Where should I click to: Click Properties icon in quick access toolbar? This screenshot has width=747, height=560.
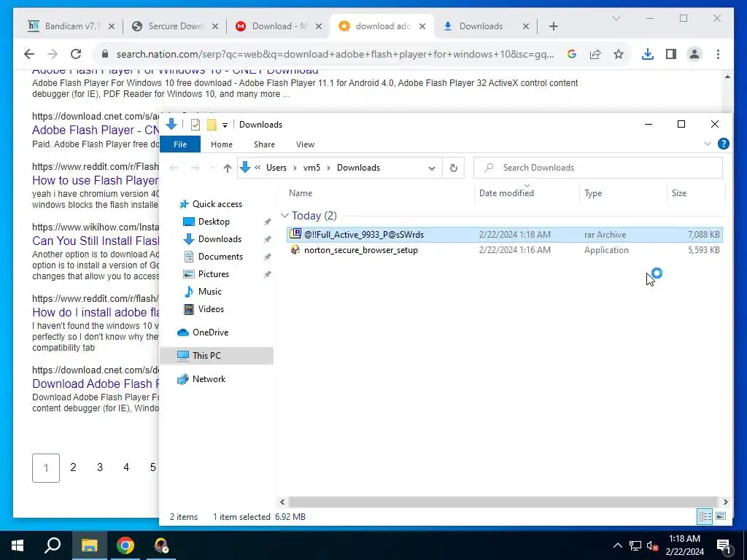196,125
